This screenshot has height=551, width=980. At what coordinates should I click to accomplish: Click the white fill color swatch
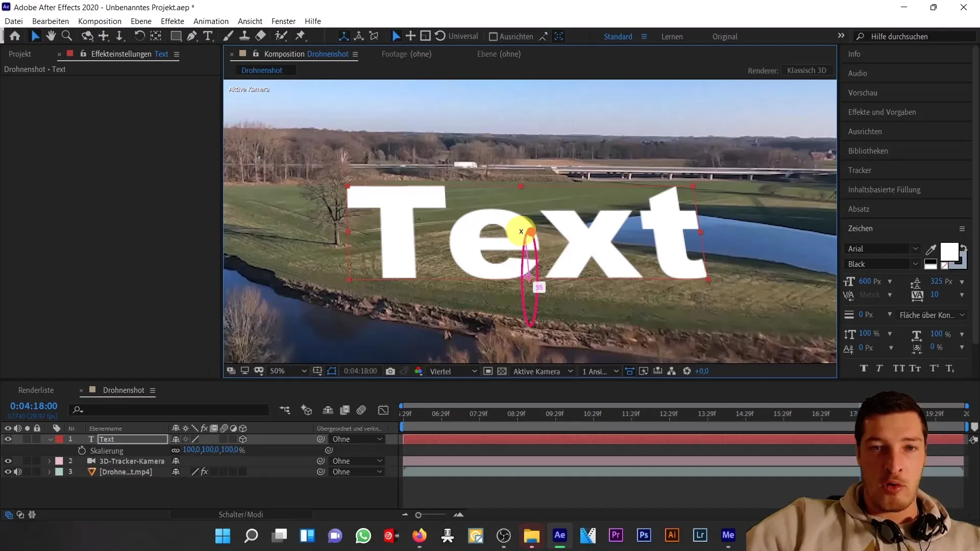(x=949, y=252)
